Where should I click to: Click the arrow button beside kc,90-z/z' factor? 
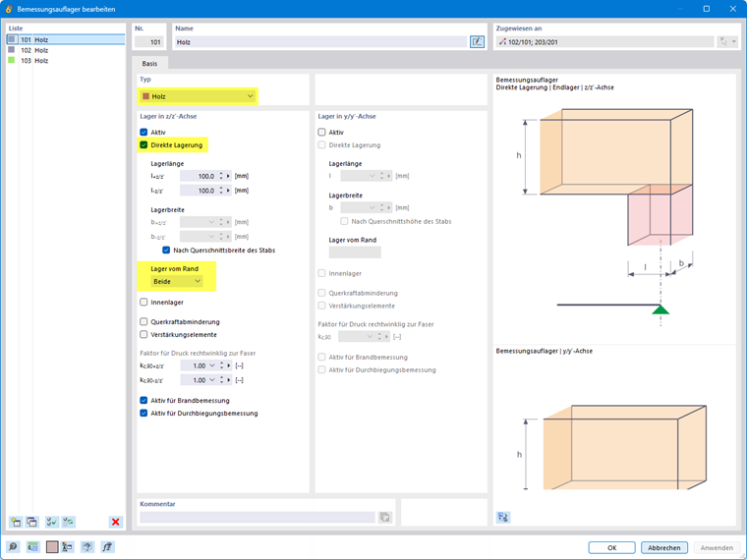(229, 380)
